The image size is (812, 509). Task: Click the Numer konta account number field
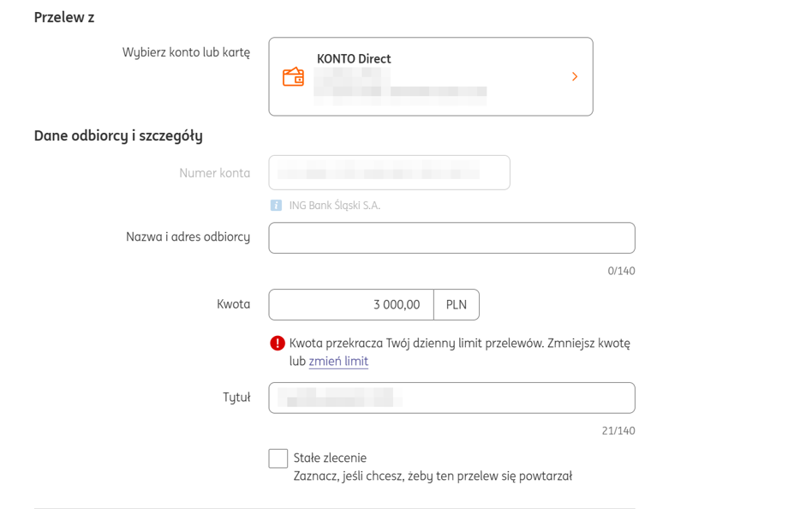pos(390,172)
